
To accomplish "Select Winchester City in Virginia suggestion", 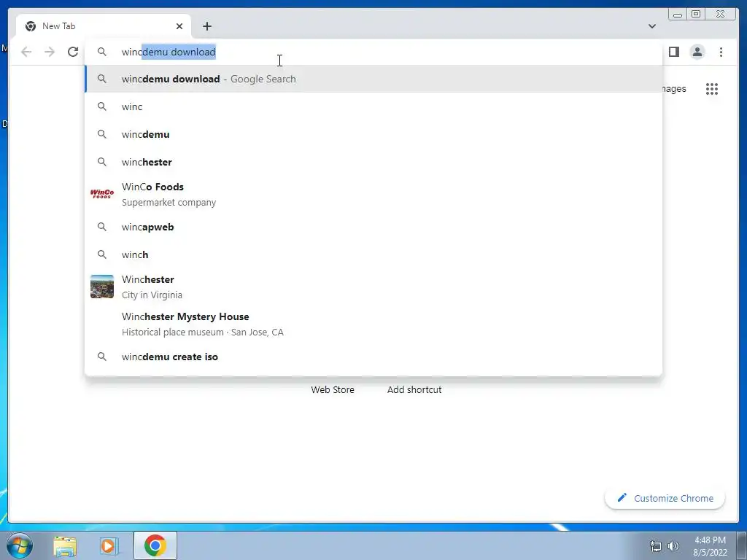I will click(x=373, y=287).
